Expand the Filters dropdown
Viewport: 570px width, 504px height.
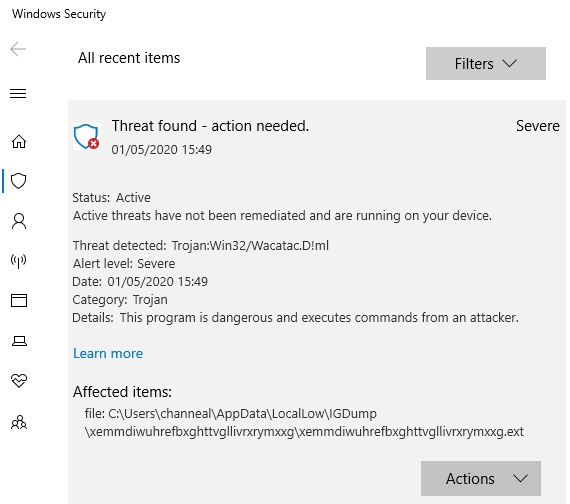[486, 64]
